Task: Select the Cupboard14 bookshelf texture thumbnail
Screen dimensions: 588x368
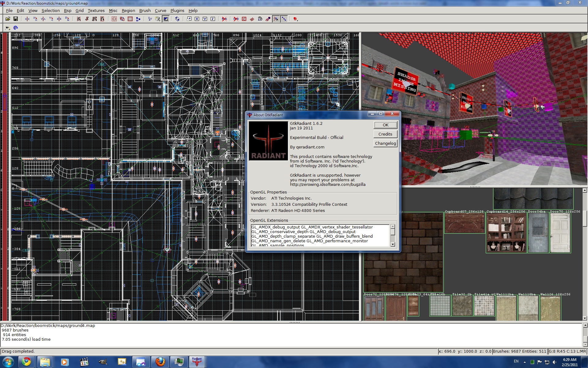Action: pos(506,233)
